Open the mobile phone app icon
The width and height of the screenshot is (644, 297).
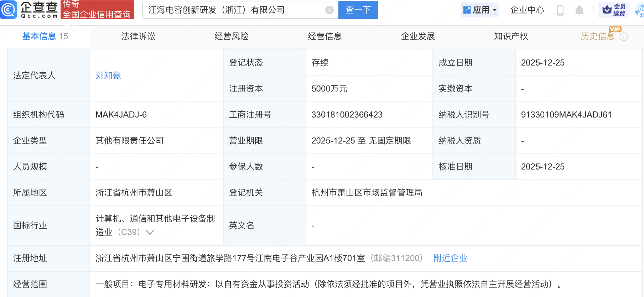click(560, 10)
